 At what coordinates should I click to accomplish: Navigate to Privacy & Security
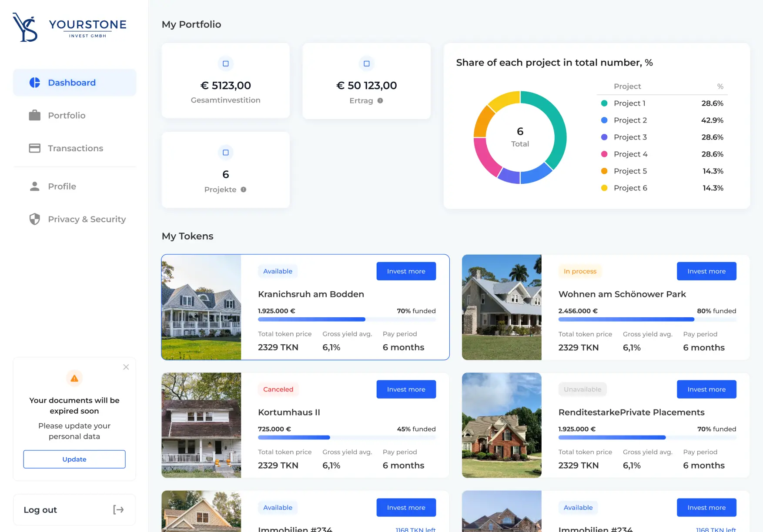pyautogui.click(x=86, y=219)
